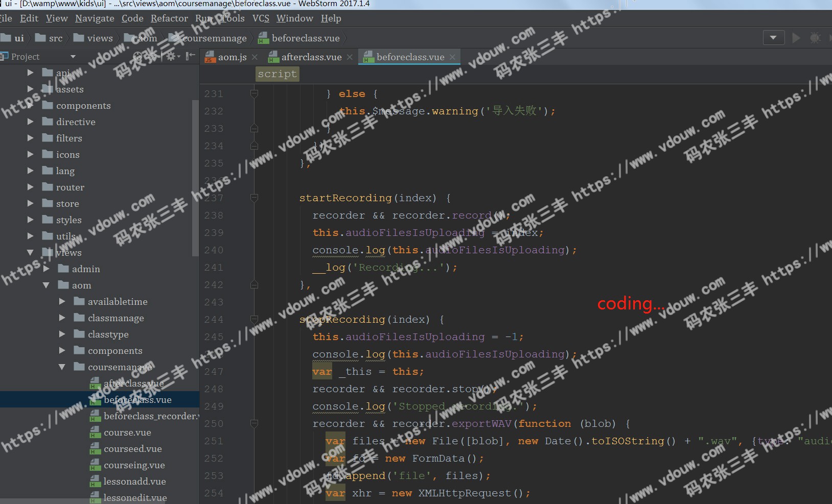The width and height of the screenshot is (832, 504).
Task: Close the aom.js editor tab
Action: pyautogui.click(x=255, y=57)
